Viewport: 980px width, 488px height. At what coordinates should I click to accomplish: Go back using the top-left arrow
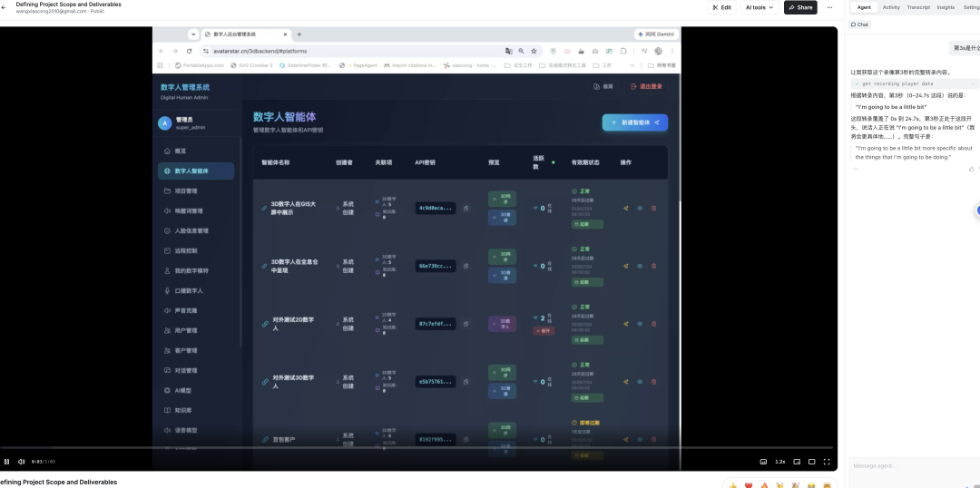3,7
